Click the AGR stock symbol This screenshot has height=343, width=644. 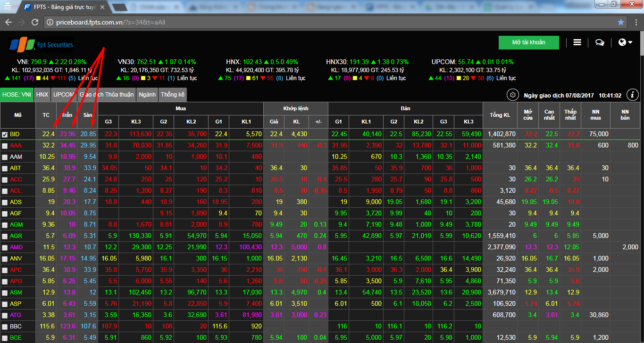16,236
